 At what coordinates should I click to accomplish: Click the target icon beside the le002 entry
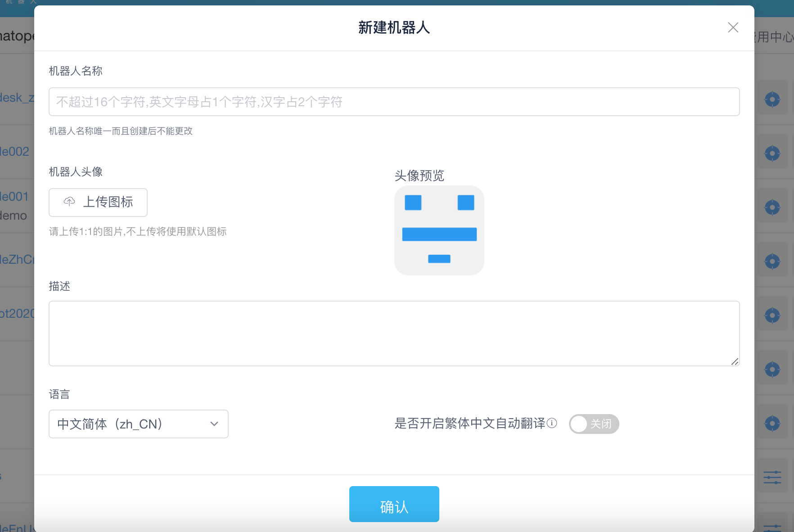[x=772, y=153]
